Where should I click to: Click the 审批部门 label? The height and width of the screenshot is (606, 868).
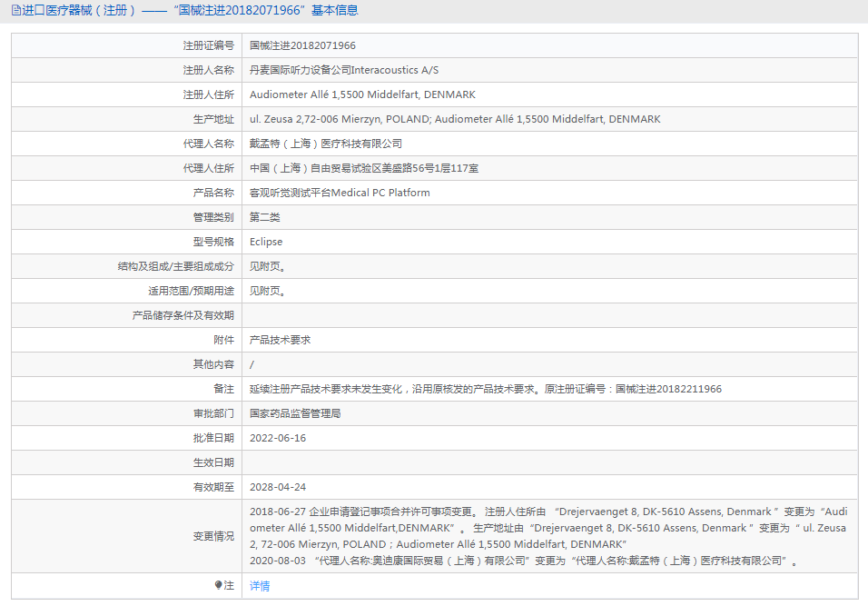213,413
